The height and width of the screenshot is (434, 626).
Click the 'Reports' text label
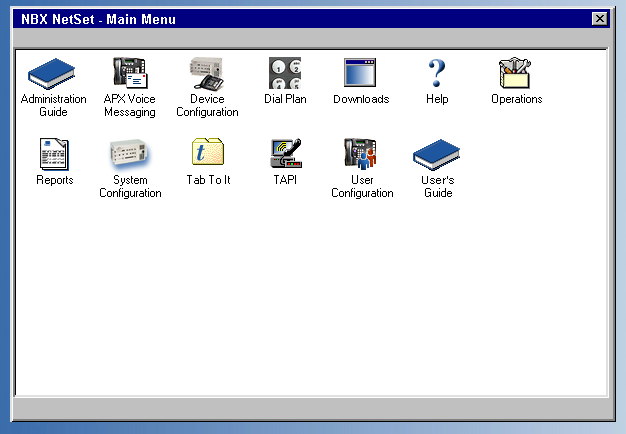click(x=54, y=181)
